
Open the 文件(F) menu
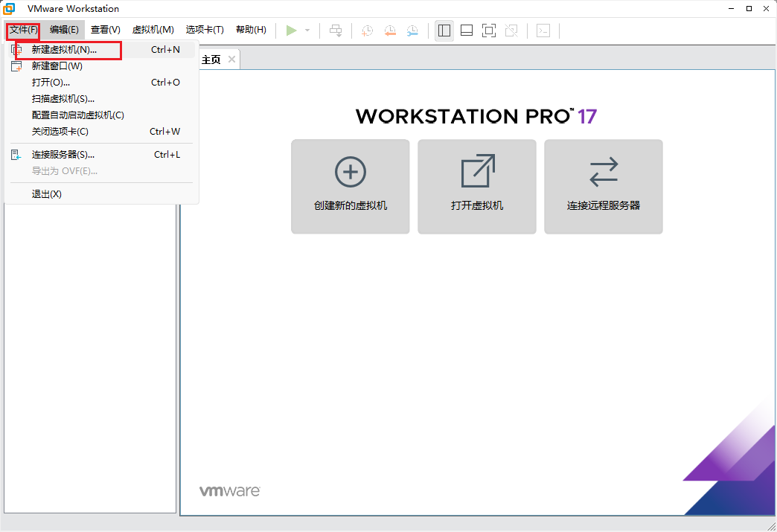click(x=23, y=30)
